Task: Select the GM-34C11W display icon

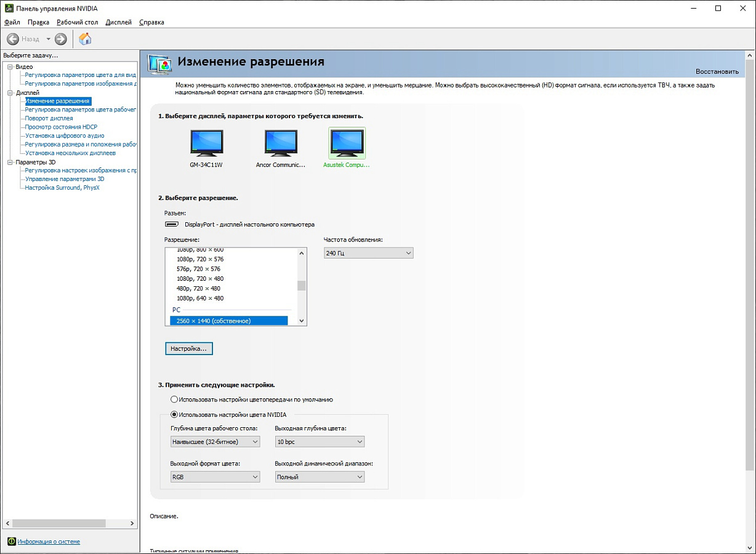Action: point(206,143)
